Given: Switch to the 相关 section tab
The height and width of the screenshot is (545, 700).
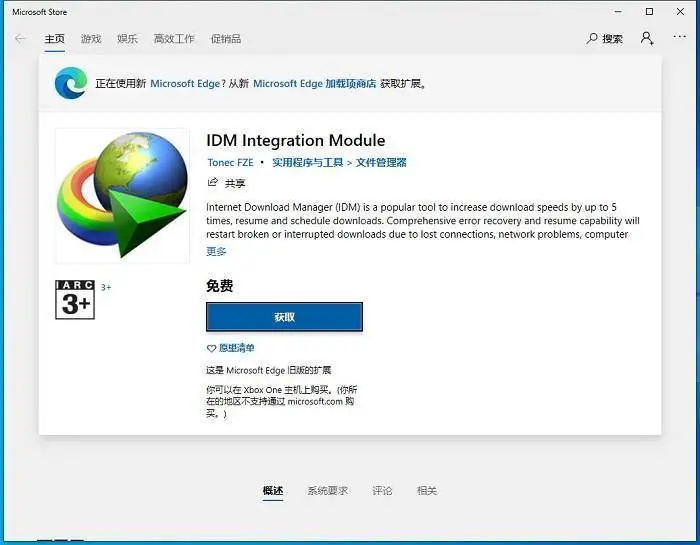Looking at the screenshot, I should point(427,491).
